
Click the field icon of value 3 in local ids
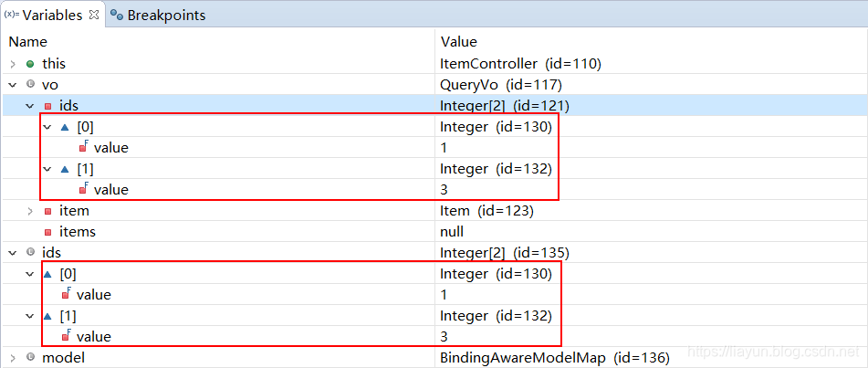click(x=67, y=336)
